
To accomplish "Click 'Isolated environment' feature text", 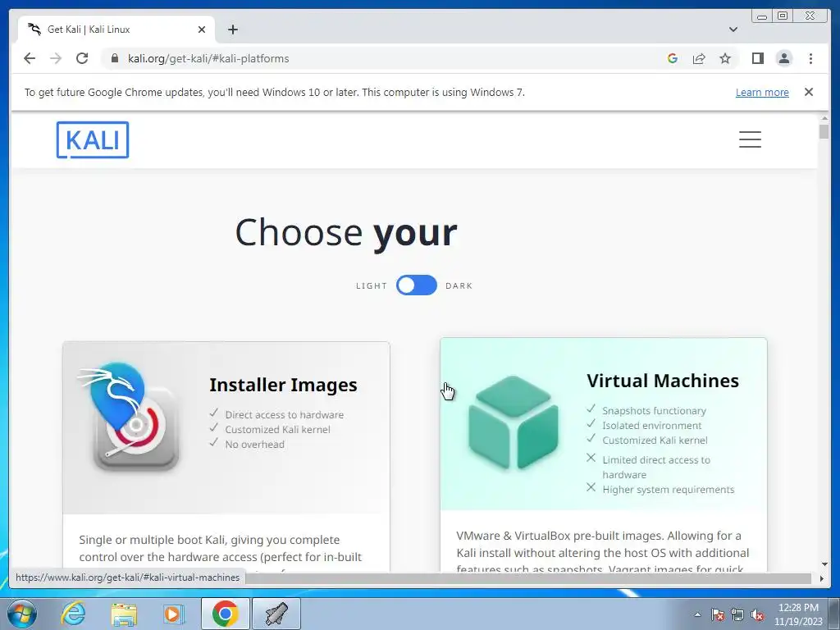I will point(652,426).
